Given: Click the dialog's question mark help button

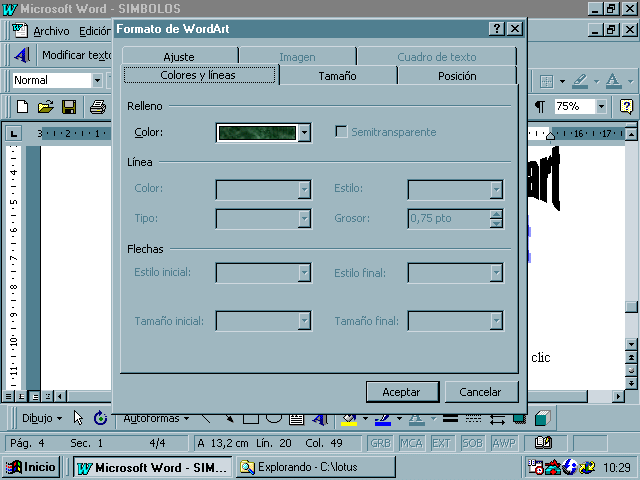Looking at the screenshot, I should click(497, 29).
